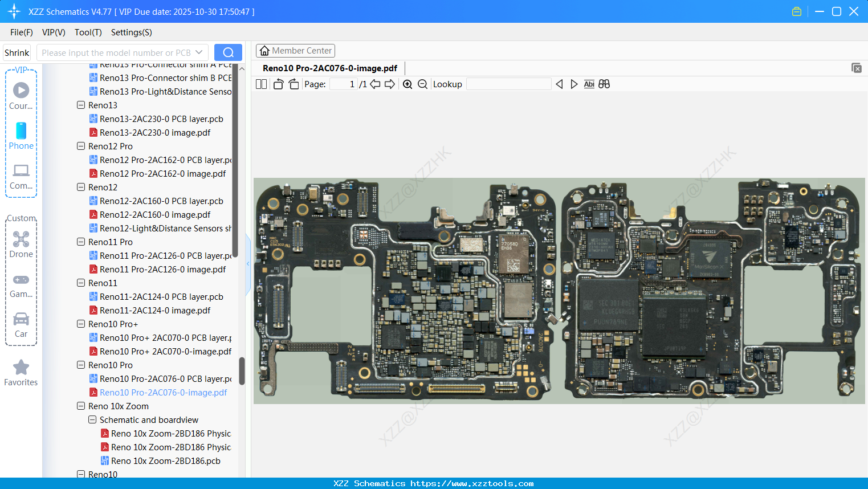
Task: Click the file tree vertical scrollbar thumb
Action: coord(242,370)
